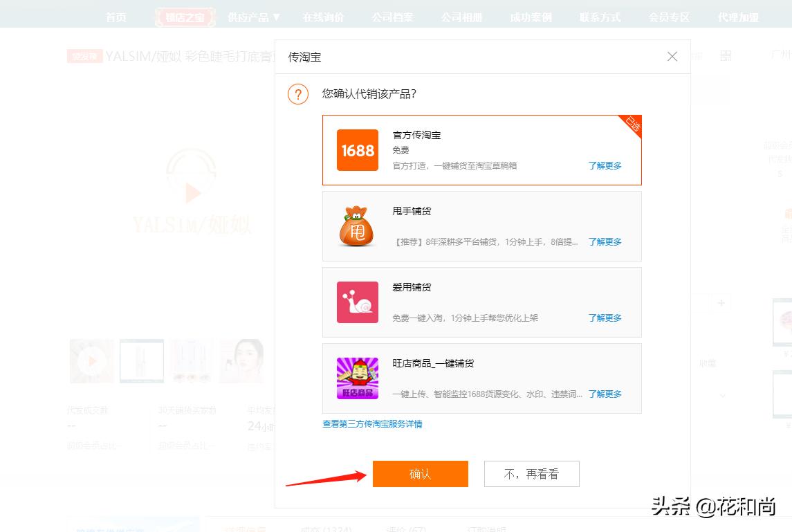
Task: Open the 代理加盟 navigation item
Action: click(738, 17)
